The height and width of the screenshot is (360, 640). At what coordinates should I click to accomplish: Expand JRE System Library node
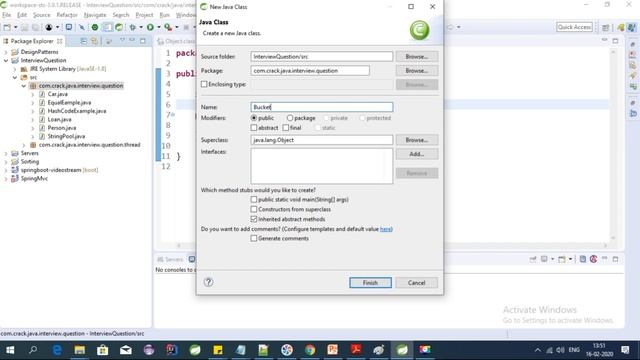pyautogui.click(x=15, y=69)
